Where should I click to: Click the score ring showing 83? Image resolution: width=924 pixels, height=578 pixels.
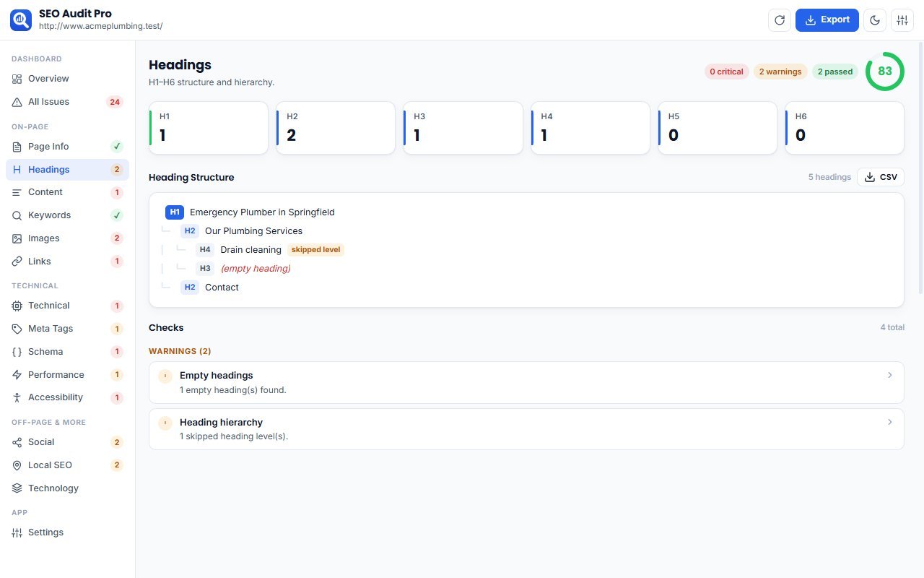pyautogui.click(x=885, y=72)
